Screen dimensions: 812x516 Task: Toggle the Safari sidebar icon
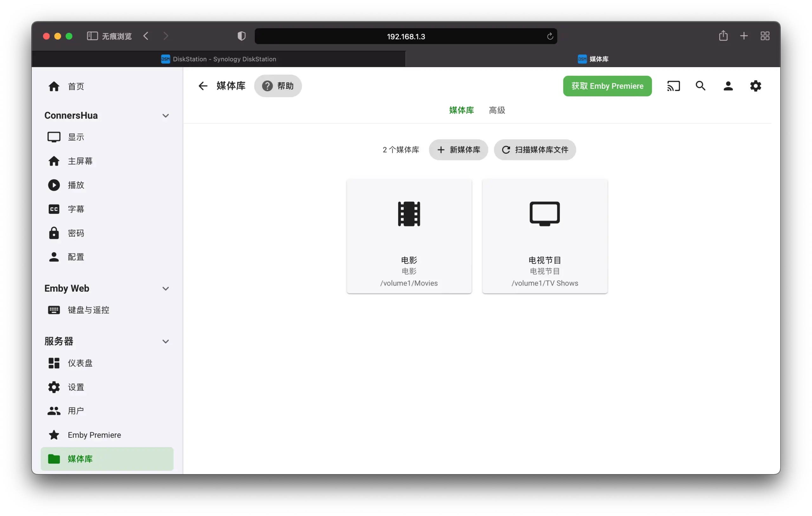tap(92, 36)
